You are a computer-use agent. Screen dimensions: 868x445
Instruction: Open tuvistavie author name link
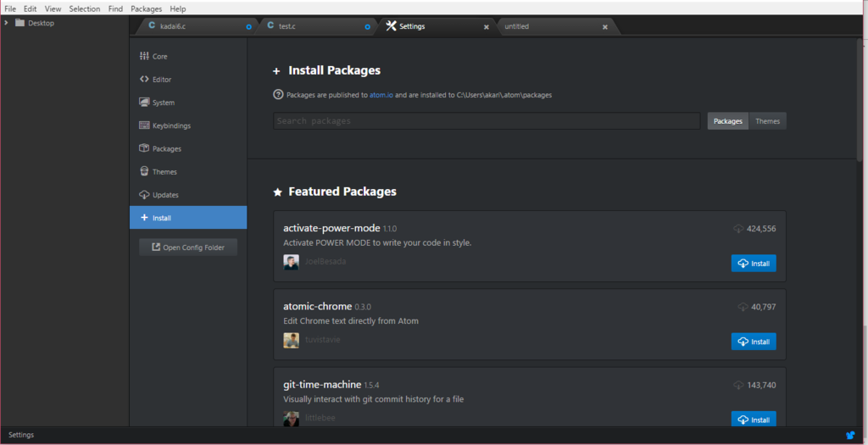click(x=323, y=339)
